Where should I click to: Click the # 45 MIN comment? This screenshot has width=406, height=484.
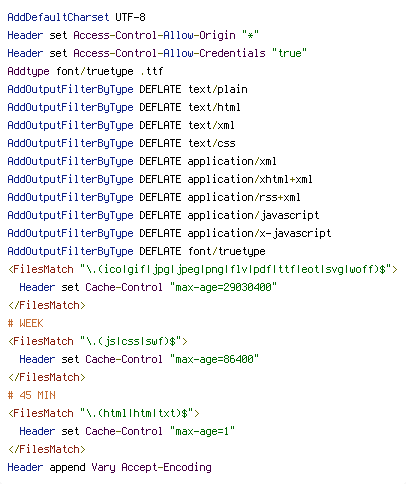(x=31, y=395)
